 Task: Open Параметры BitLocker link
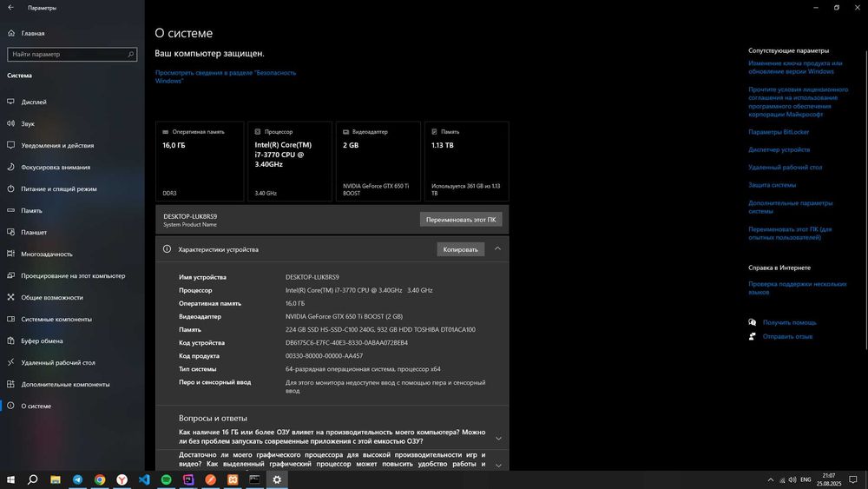click(x=779, y=132)
